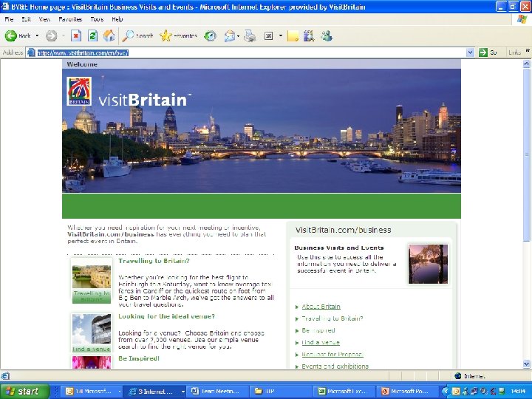Click the VisitBritain flag logo
Viewport: 532px width, 399px height.
tap(79, 92)
